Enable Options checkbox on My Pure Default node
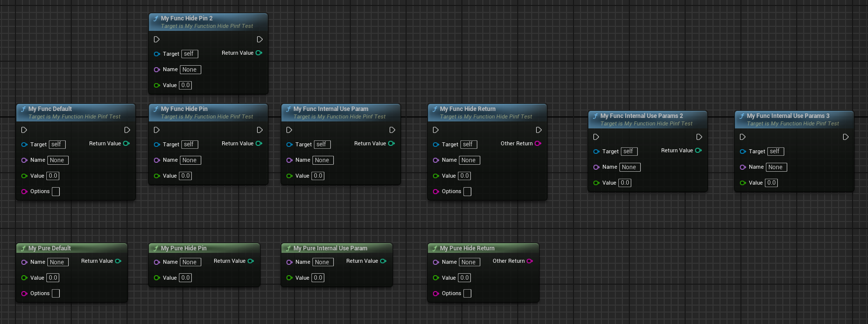The image size is (868, 324). (56, 294)
